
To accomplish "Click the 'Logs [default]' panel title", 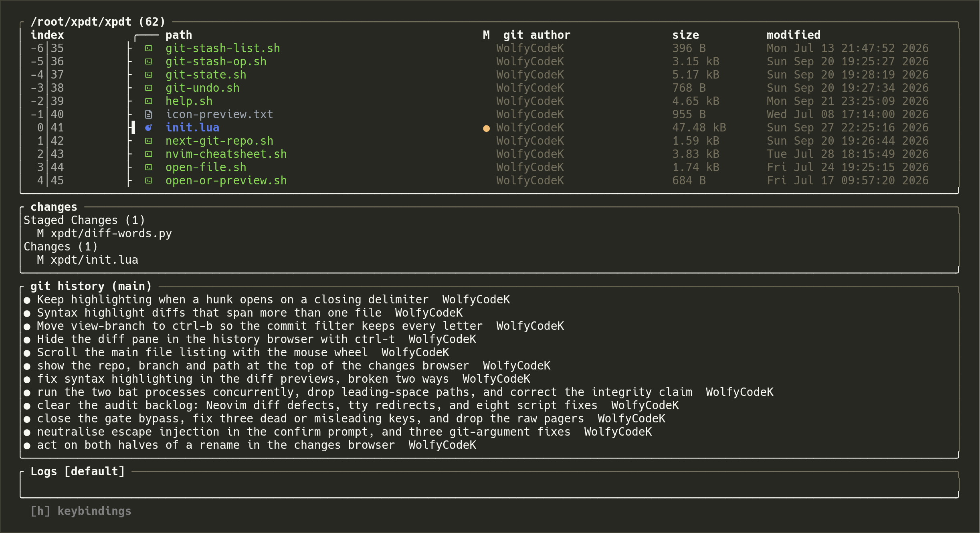I will [x=78, y=472].
